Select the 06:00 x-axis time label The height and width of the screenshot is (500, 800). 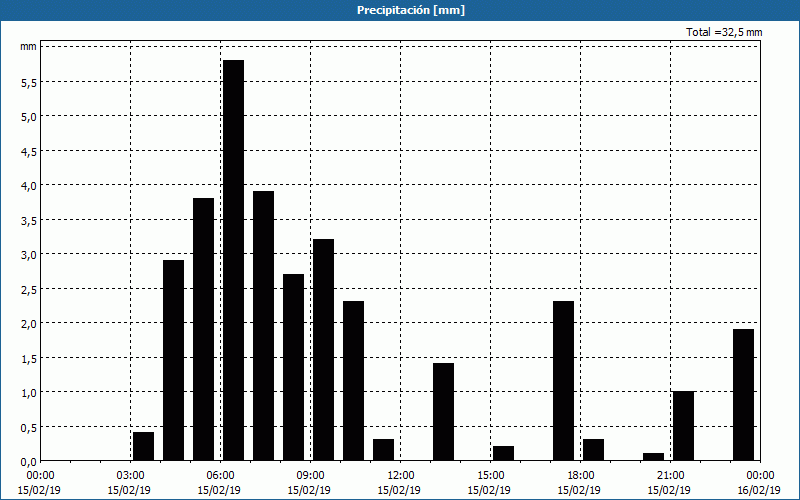(220, 476)
